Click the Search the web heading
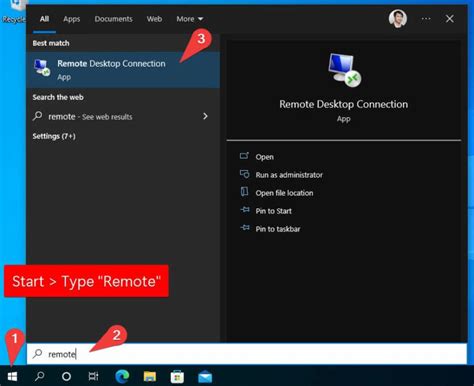The width and height of the screenshot is (474, 386). (58, 97)
